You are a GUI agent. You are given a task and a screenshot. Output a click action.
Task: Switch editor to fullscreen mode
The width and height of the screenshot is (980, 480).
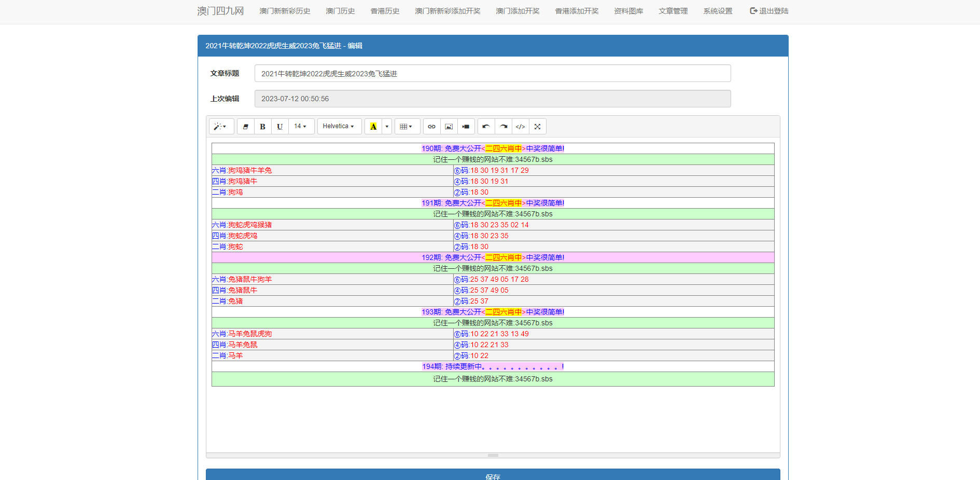pyautogui.click(x=538, y=127)
